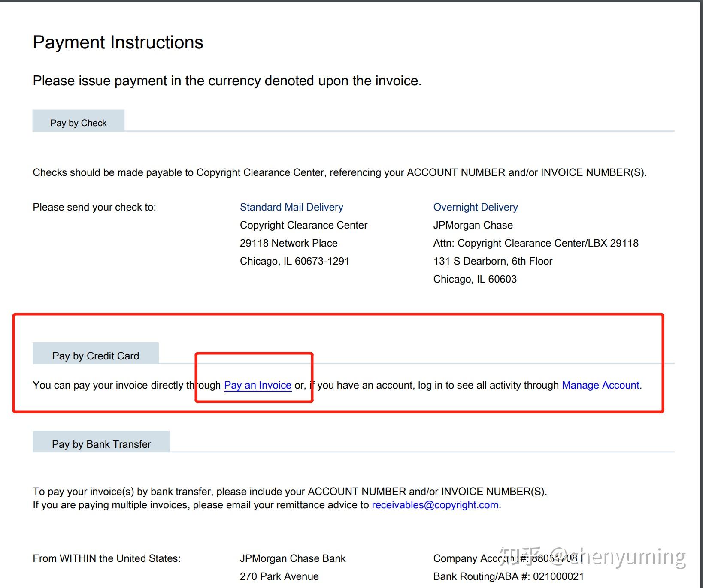The height and width of the screenshot is (588, 703).
Task: Click the "29118 Network Place" address line
Action: (288, 243)
